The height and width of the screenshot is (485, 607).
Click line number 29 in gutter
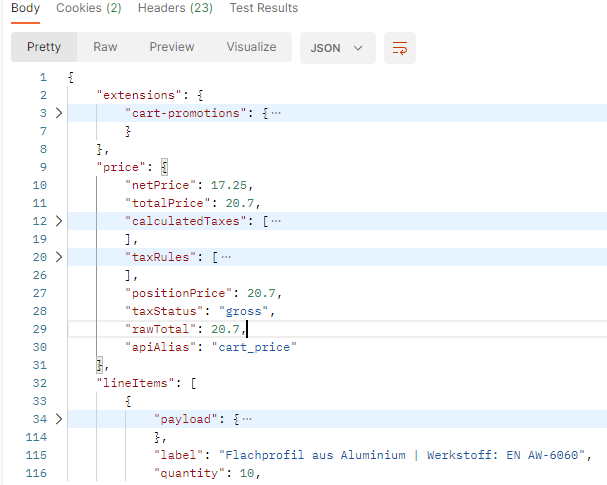coord(39,329)
